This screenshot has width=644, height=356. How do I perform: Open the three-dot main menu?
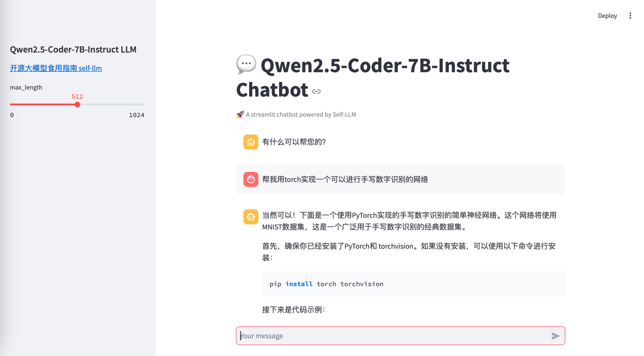pyautogui.click(x=630, y=15)
